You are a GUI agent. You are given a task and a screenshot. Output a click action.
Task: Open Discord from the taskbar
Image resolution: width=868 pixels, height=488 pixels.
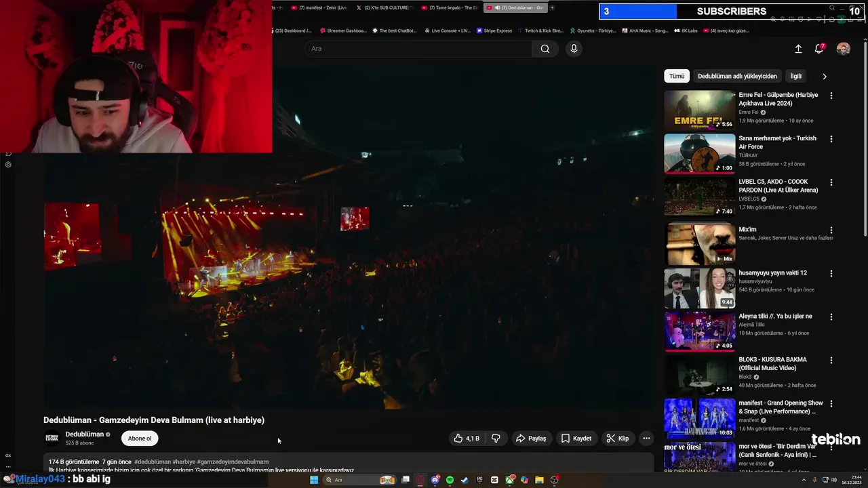(435, 480)
